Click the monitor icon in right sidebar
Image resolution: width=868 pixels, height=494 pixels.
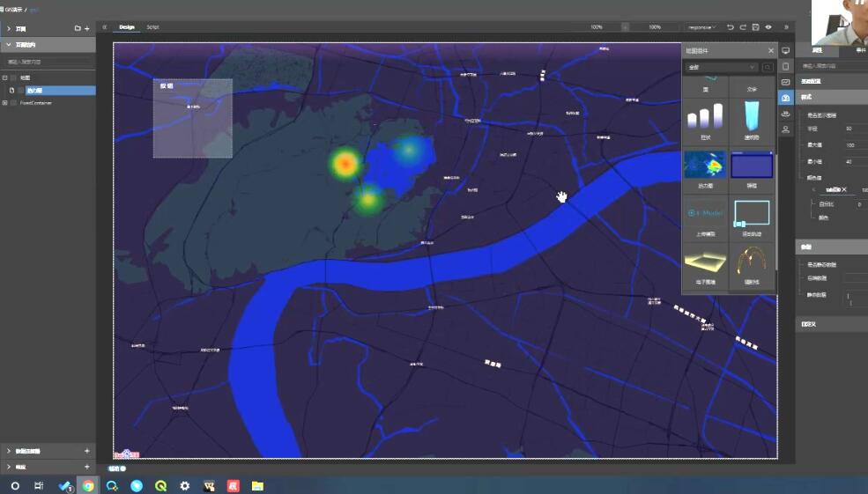tap(785, 51)
